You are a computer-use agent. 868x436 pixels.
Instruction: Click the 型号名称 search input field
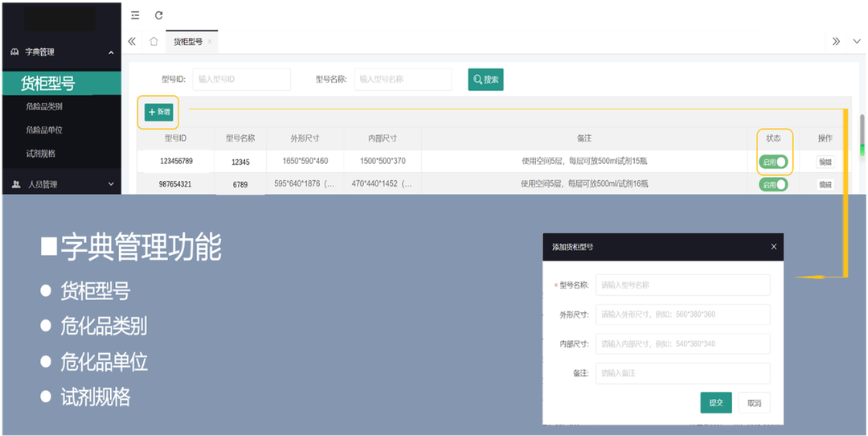pos(403,79)
